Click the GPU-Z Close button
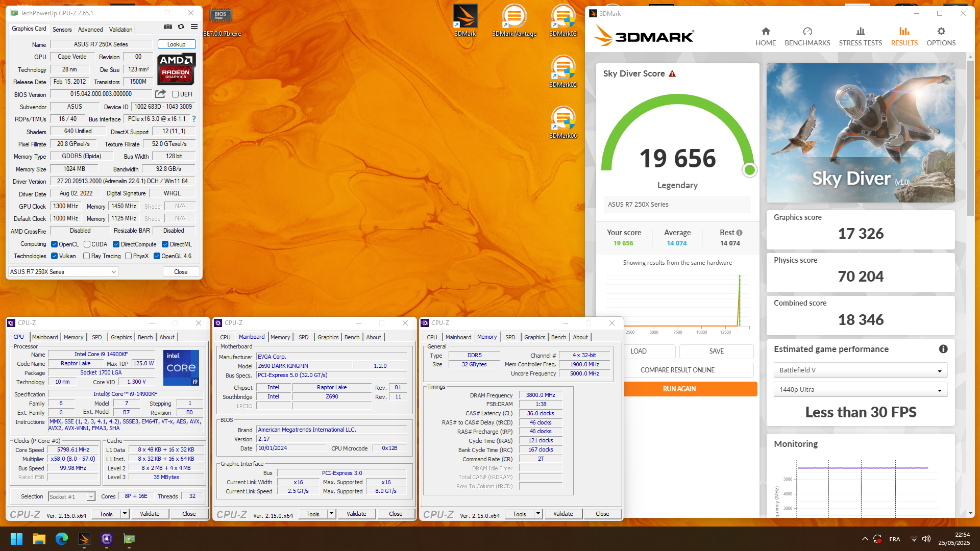980x551 pixels. tap(181, 272)
